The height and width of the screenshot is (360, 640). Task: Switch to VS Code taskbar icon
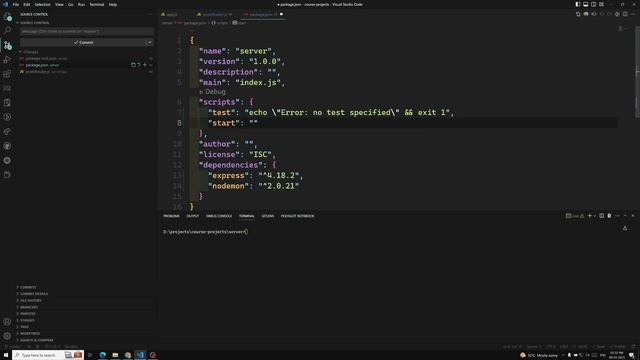(x=140, y=355)
